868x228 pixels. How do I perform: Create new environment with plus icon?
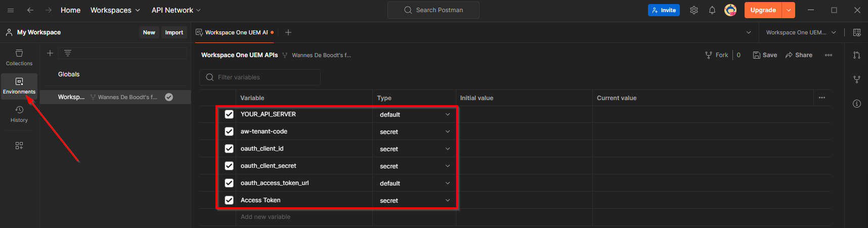50,53
